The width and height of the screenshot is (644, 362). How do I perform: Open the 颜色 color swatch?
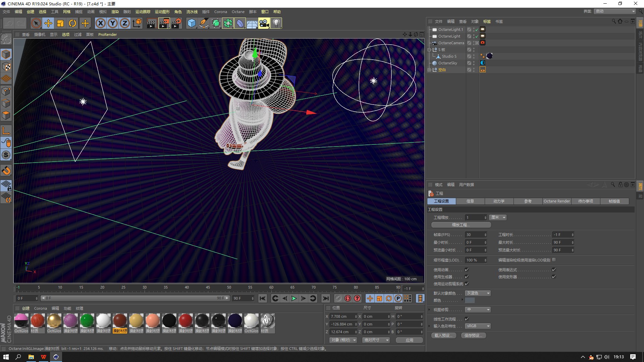point(470,300)
